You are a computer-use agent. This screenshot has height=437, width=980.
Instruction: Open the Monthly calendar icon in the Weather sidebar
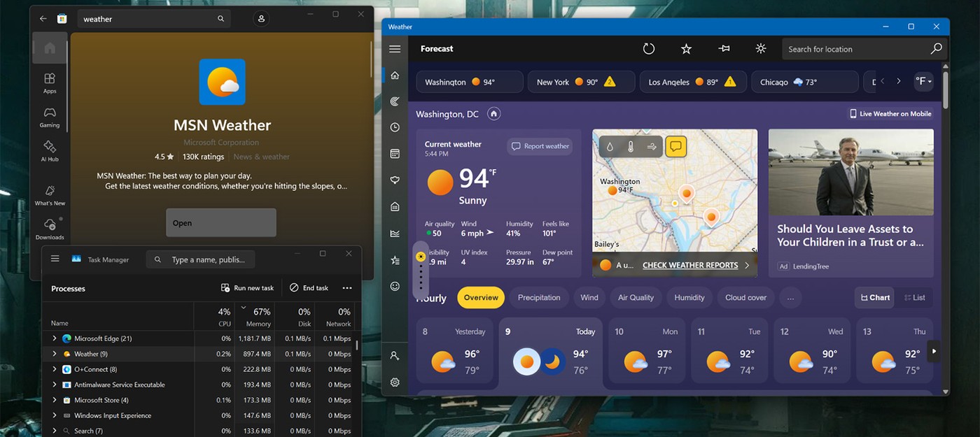coord(395,153)
